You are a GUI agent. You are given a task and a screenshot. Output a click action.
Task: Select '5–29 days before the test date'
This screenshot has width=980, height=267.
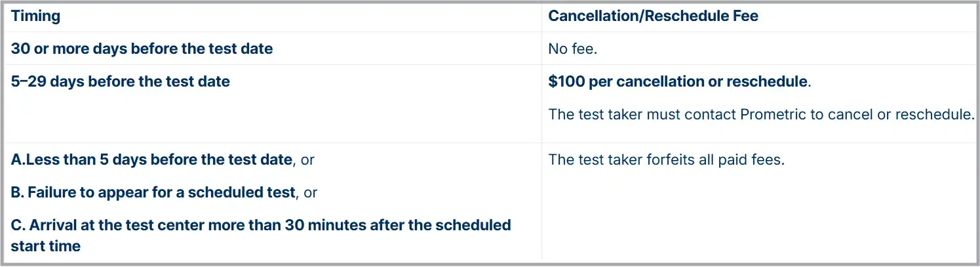121,82
